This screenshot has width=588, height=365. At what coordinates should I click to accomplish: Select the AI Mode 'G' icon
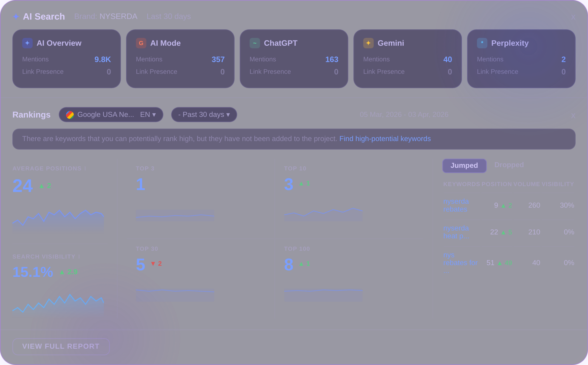141,43
